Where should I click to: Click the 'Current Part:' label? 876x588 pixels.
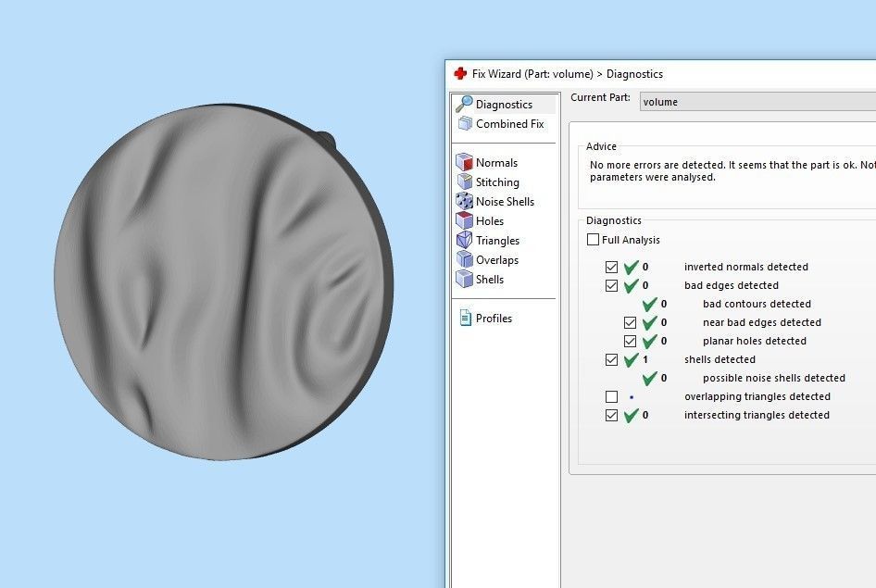[600, 97]
